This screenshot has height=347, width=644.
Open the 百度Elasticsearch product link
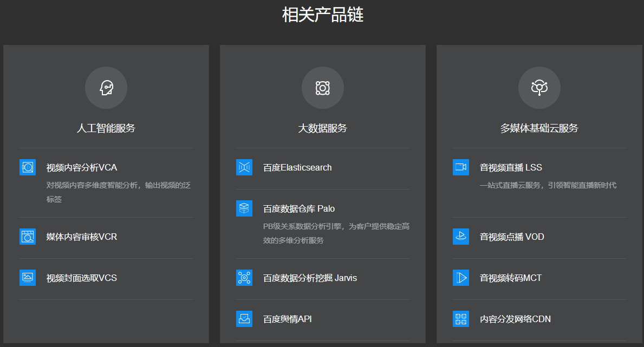coord(297,168)
